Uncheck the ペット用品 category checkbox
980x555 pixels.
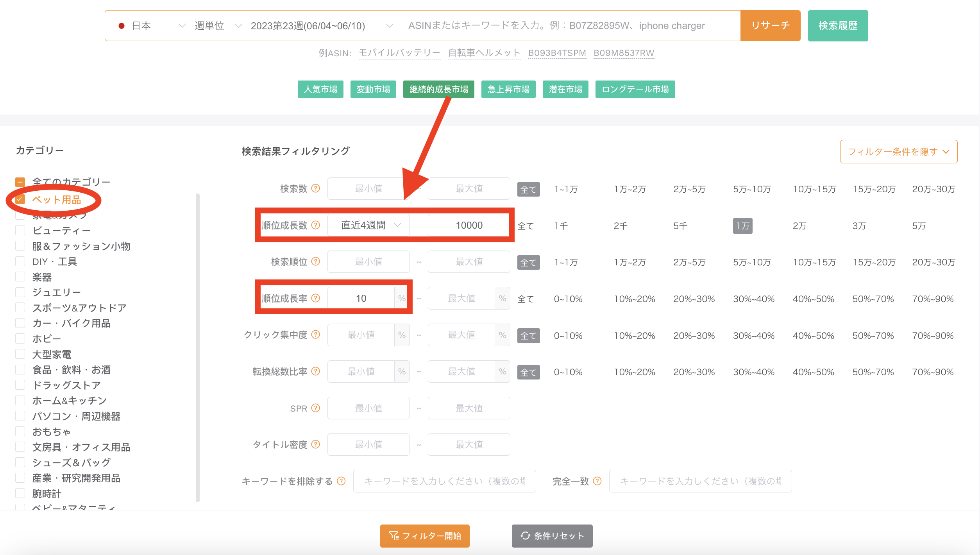point(20,200)
